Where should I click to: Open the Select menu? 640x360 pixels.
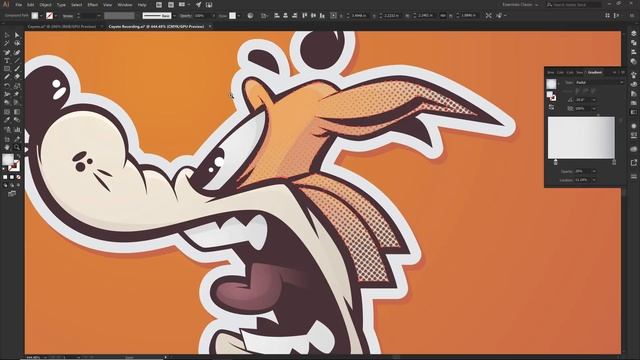pos(77,5)
